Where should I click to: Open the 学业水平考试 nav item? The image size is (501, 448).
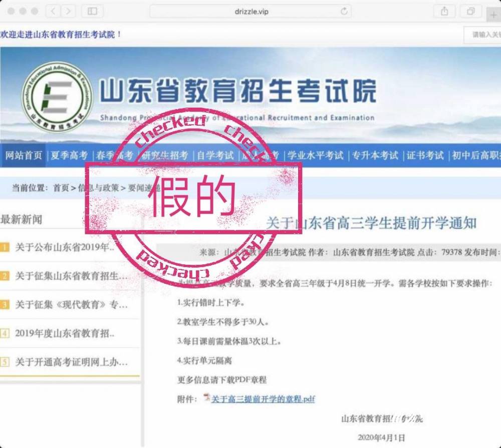tap(315, 156)
